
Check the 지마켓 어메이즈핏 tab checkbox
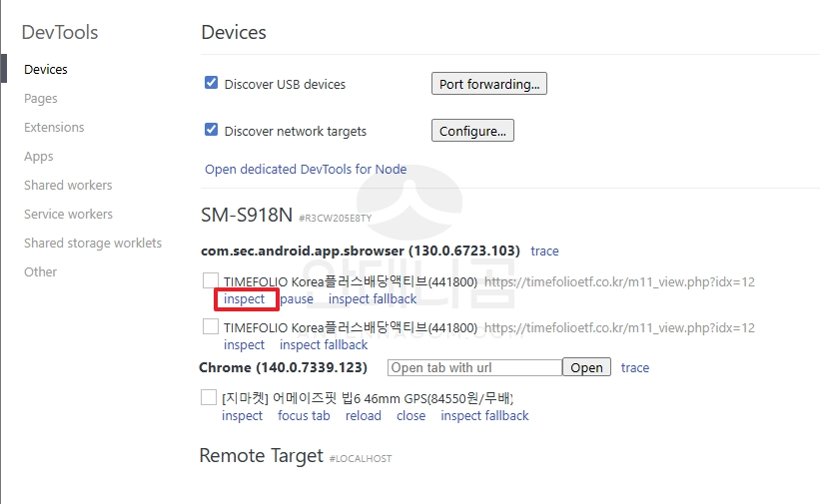pyautogui.click(x=209, y=397)
